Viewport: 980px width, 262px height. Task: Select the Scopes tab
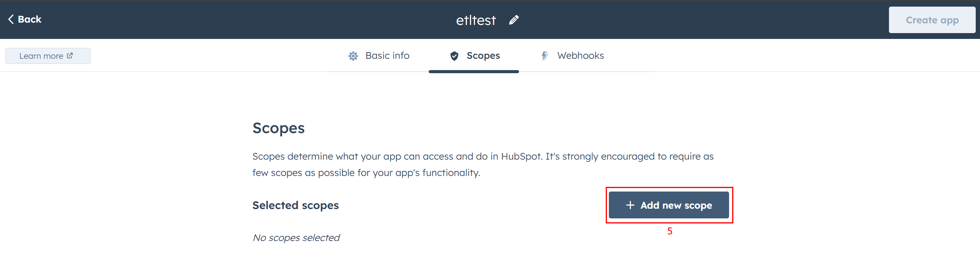click(x=483, y=56)
